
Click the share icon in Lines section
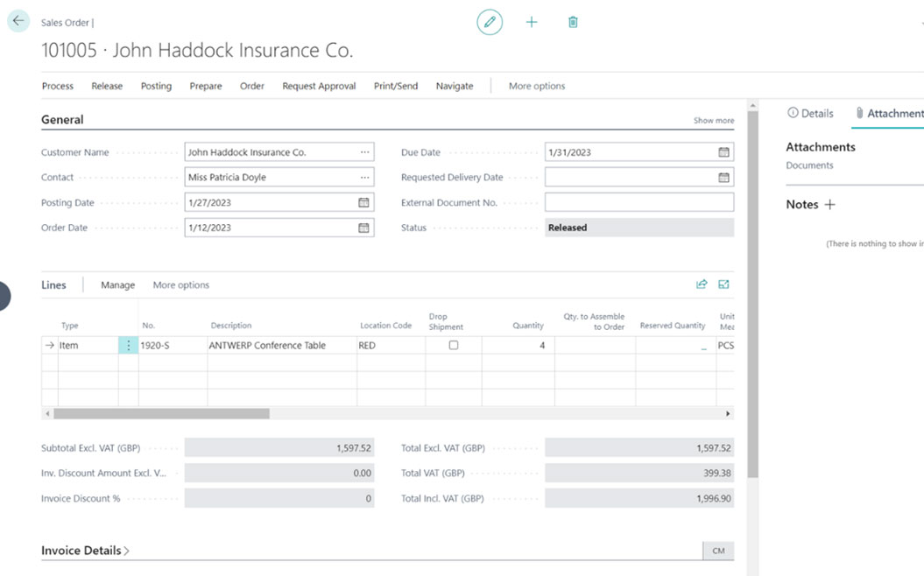click(702, 284)
